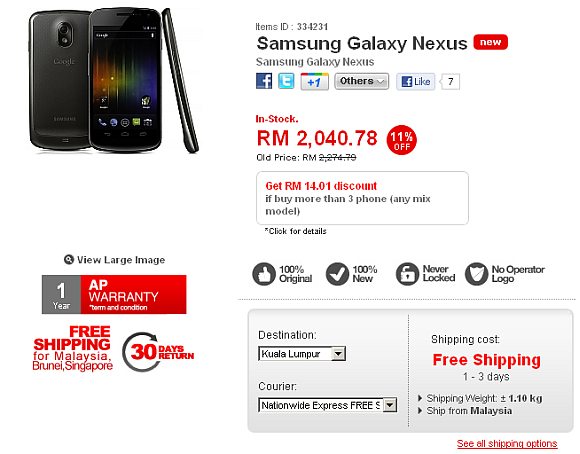Open the Samsung Galaxy Nexus phone image
The image size is (580, 454).
pyautogui.click(x=114, y=80)
